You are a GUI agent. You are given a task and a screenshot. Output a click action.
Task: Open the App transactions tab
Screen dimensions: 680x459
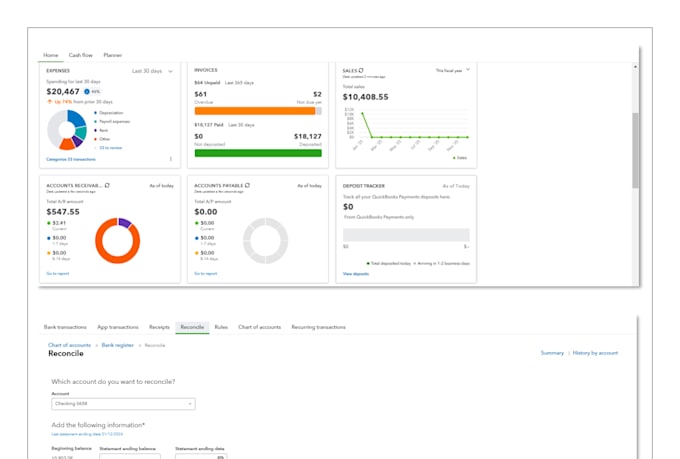118,327
